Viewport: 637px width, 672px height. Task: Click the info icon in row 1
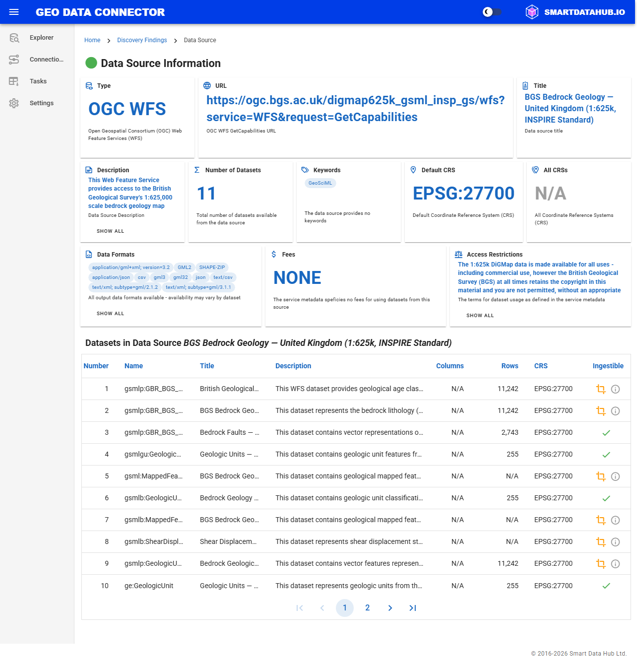(x=615, y=389)
